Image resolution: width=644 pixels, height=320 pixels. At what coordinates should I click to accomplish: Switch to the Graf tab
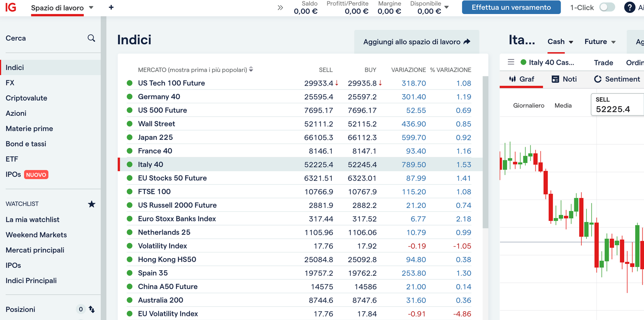click(x=522, y=79)
